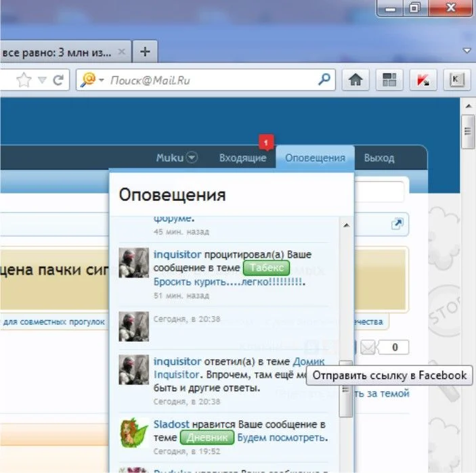Open the list all tabs arrow

467,50
